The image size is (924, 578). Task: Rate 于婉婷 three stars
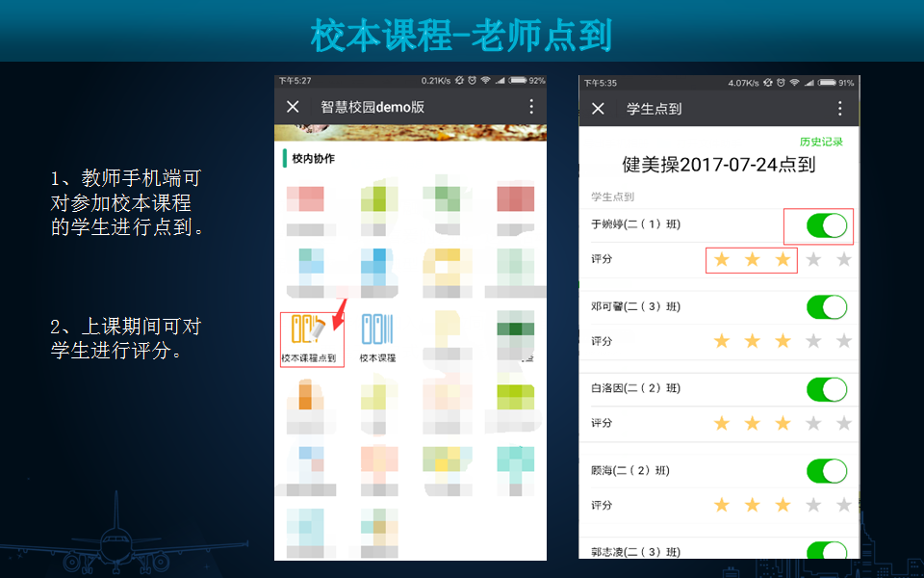pos(783,259)
